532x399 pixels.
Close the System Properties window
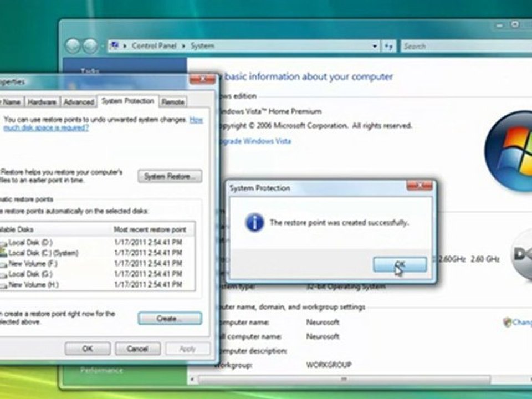coord(202,79)
